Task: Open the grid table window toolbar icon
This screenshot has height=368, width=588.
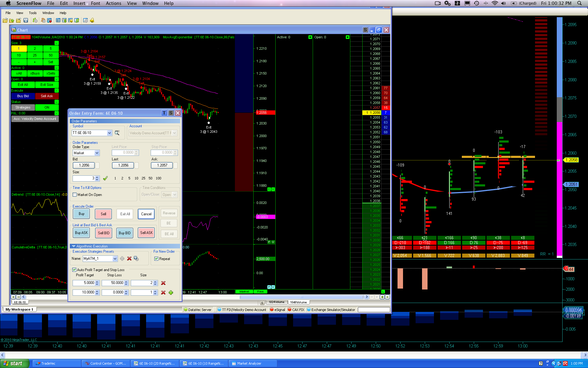Action: pos(58,21)
